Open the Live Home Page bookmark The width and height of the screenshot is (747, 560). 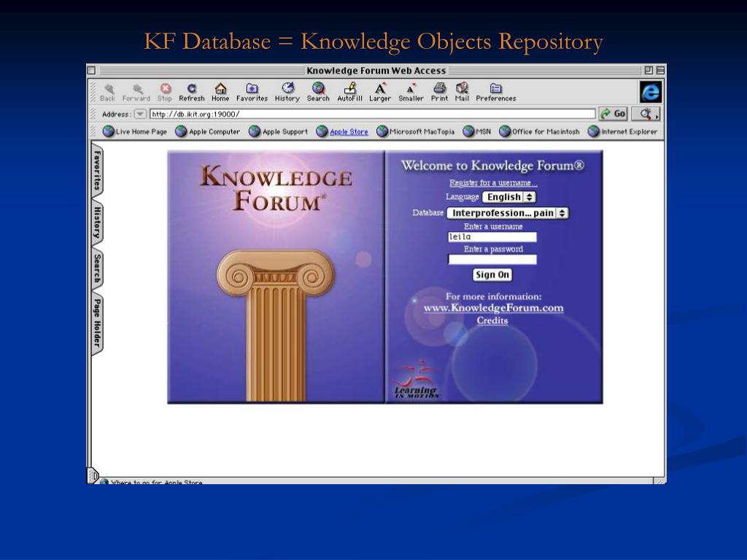pyautogui.click(x=135, y=131)
